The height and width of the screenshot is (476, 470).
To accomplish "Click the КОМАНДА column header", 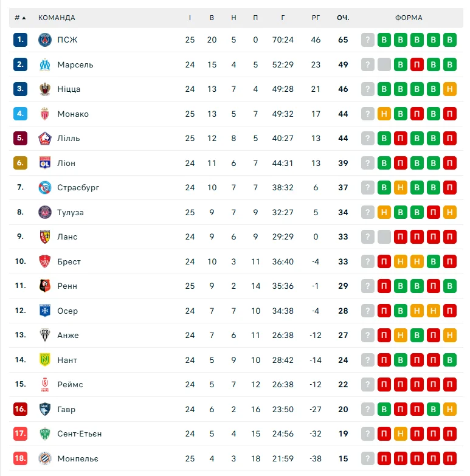I will pyautogui.click(x=57, y=18).
